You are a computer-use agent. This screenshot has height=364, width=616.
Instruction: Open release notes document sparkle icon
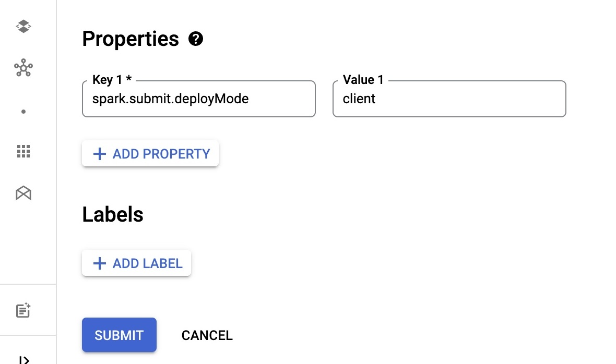(x=23, y=310)
